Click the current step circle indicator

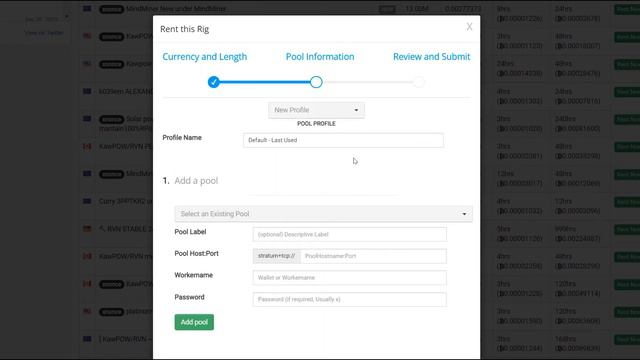click(x=316, y=82)
